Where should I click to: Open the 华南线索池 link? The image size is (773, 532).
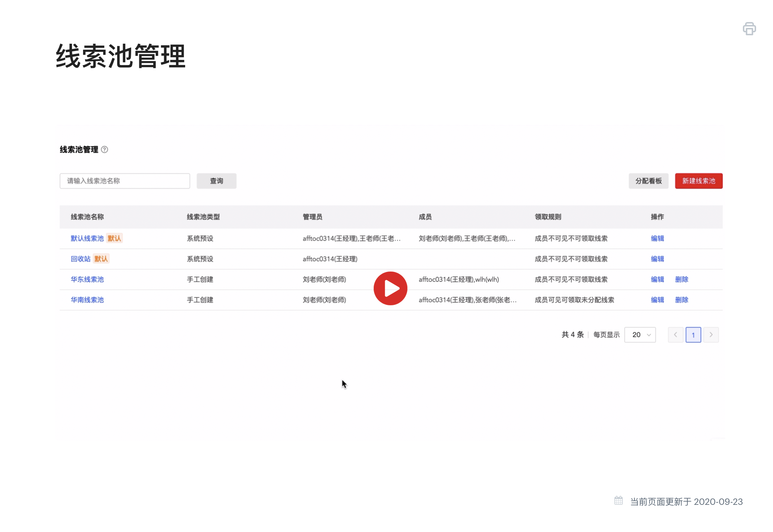[x=87, y=300]
